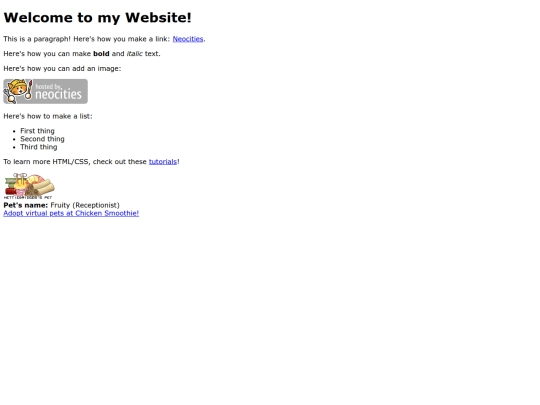Click the cat mascot in neocities badge
The image size is (540, 405).
(18, 91)
